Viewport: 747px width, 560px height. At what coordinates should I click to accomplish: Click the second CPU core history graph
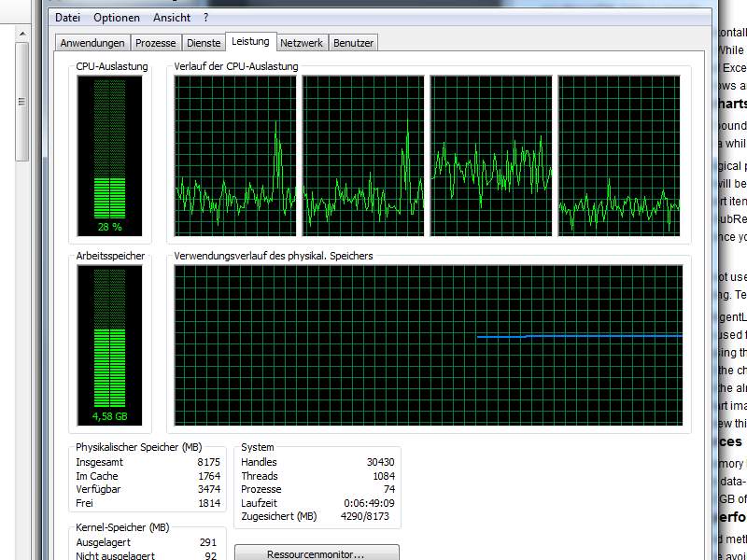[x=363, y=156]
